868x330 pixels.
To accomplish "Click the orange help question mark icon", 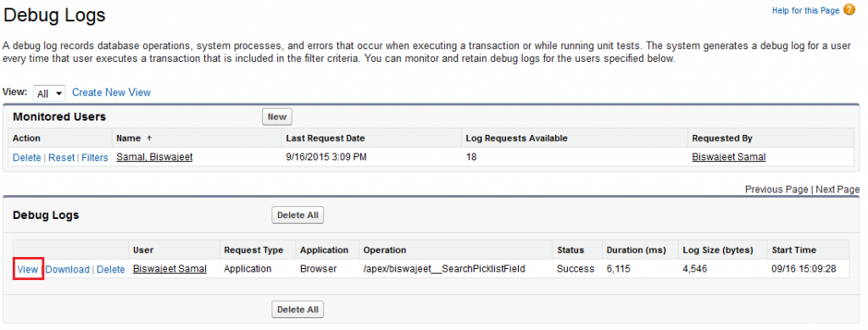I will (849, 10).
